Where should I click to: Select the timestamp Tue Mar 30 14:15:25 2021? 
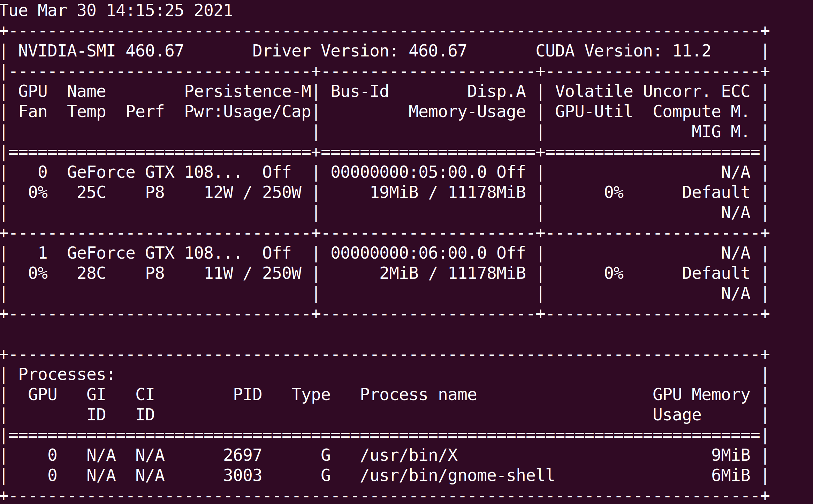click(115, 10)
